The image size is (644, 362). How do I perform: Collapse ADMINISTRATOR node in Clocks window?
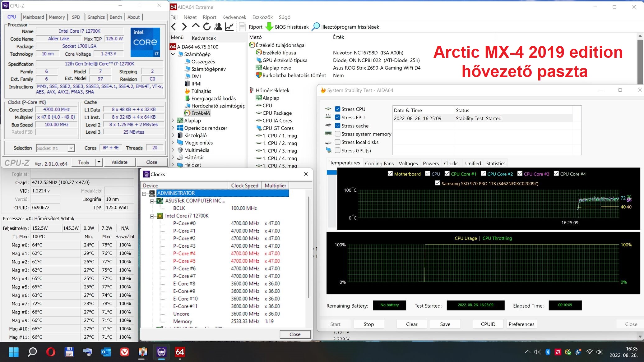[144, 194]
